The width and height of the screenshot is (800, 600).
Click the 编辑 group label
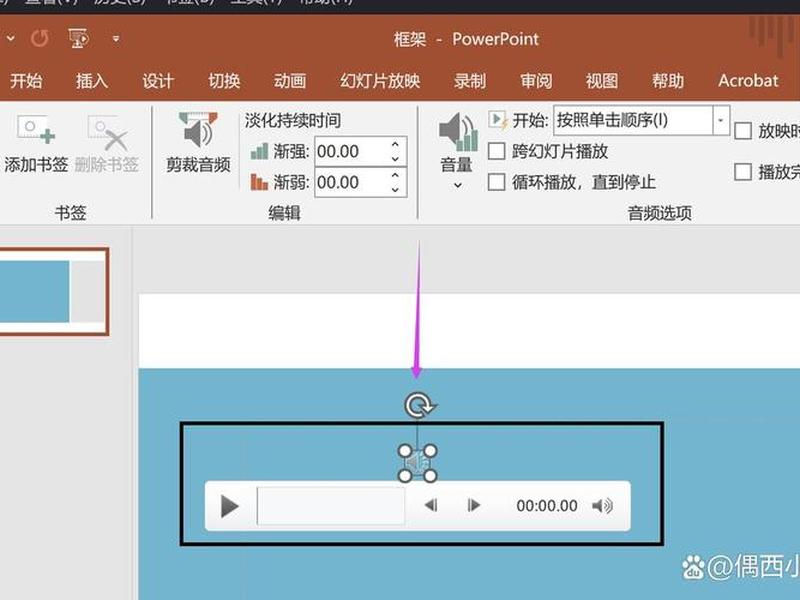[x=285, y=213]
